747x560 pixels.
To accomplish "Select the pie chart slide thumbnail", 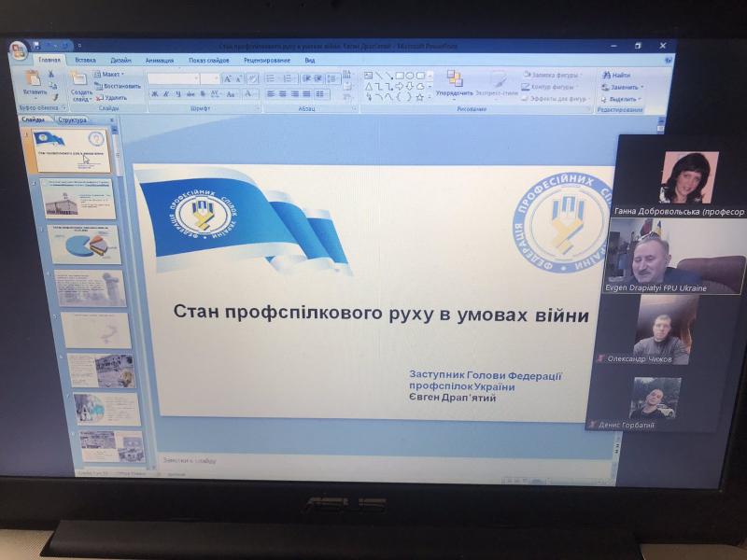I will 84,245.
